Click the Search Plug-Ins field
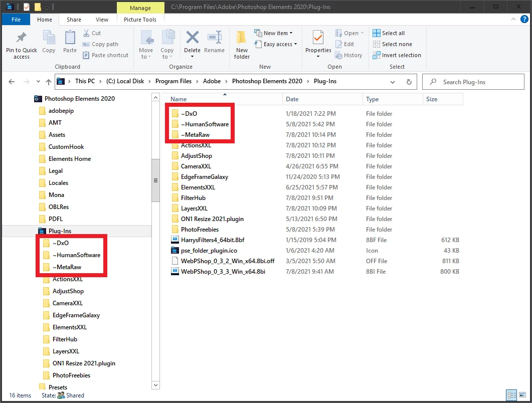 tap(473, 82)
